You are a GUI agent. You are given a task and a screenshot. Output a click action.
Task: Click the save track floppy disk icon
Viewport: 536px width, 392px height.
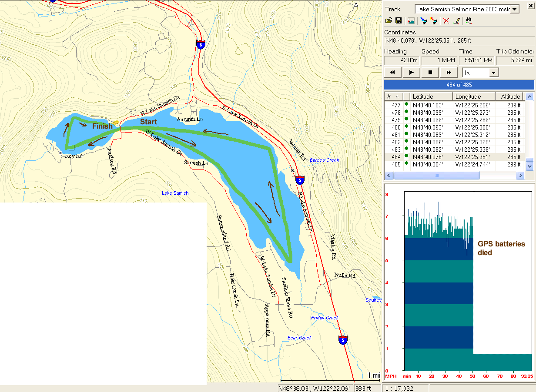(x=398, y=20)
